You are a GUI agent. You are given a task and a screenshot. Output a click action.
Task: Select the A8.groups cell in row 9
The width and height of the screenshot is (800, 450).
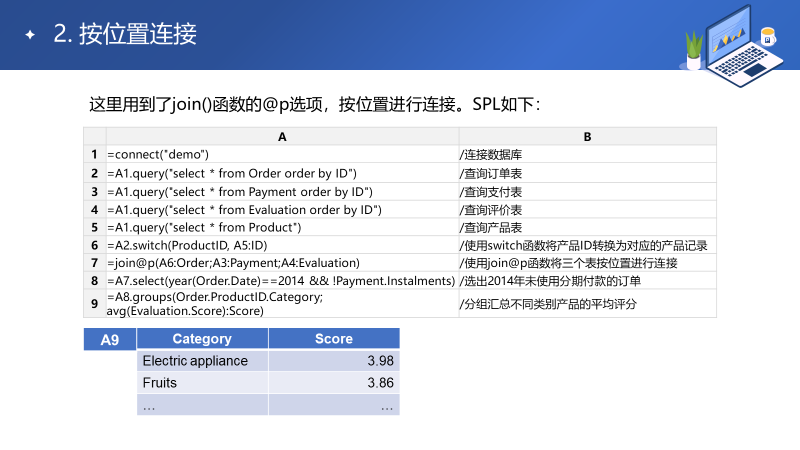point(282,304)
